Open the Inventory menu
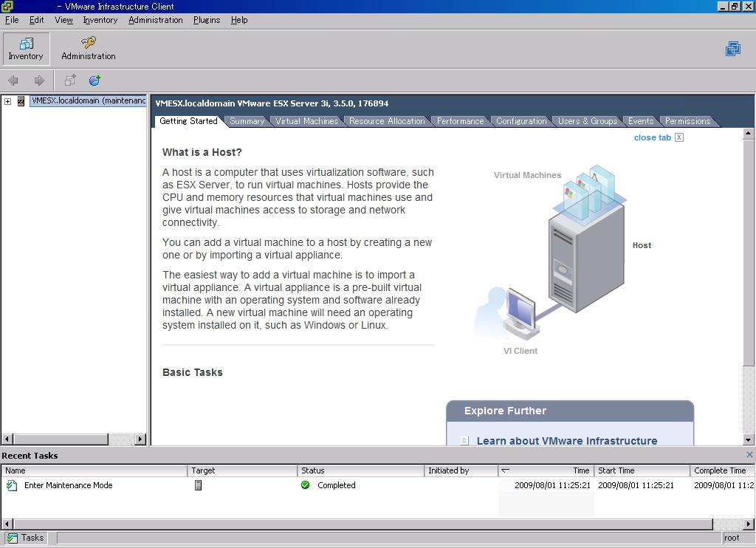The width and height of the screenshot is (756, 548). click(100, 20)
